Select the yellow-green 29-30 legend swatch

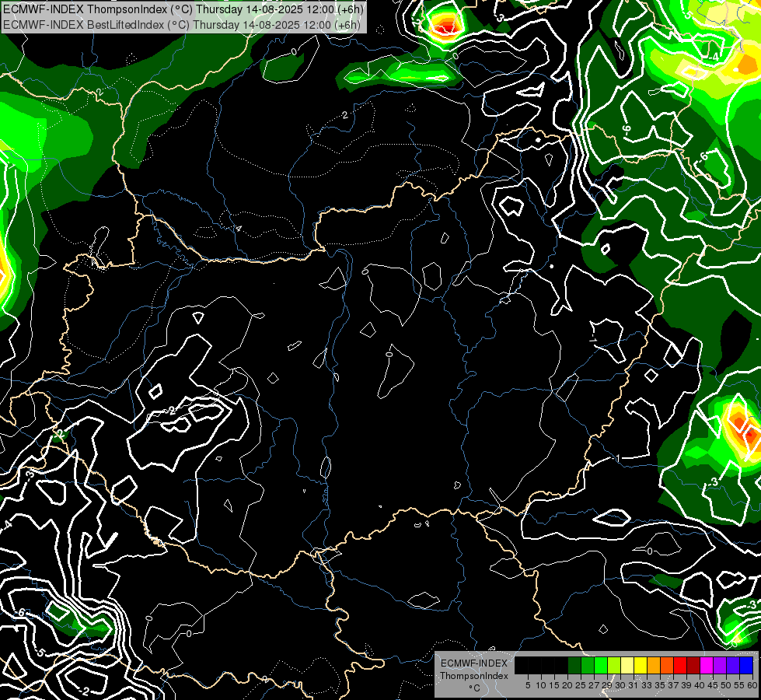pyautogui.click(x=614, y=665)
